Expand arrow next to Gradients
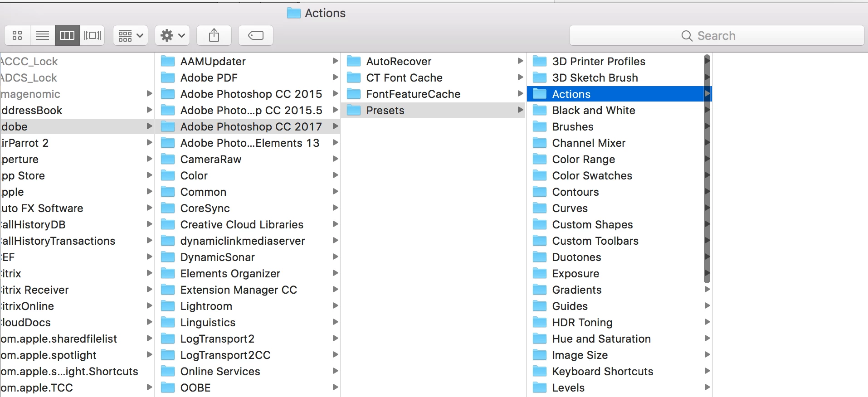Screen dimensions: 868x397 pos(707,289)
